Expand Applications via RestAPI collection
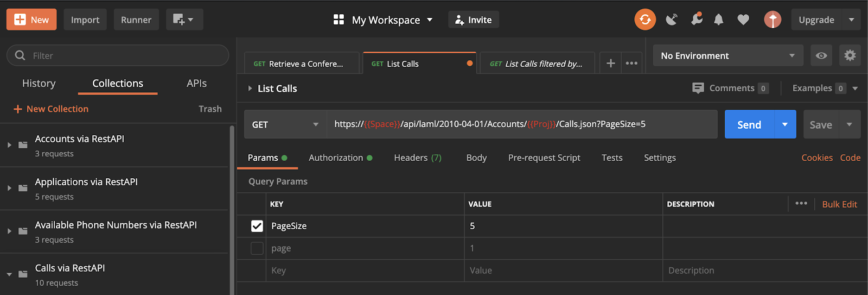This screenshot has height=295, width=868. [9, 188]
